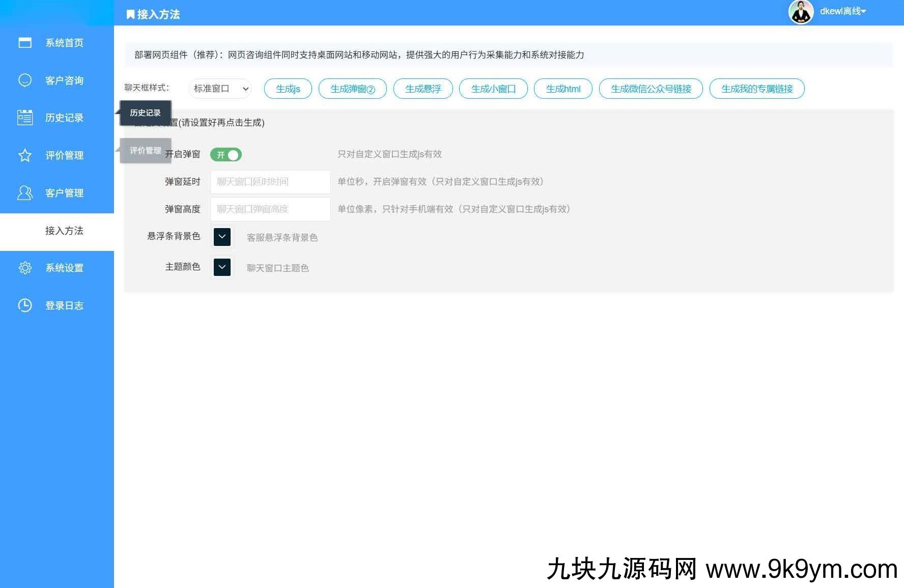Click the customer consultation smiley icon
This screenshot has height=588, width=904.
(25, 80)
